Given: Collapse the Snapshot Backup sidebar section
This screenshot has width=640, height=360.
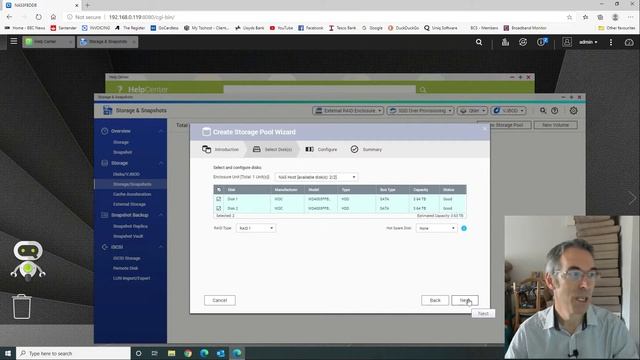Looking at the screenshot, I should click(161, 215).
